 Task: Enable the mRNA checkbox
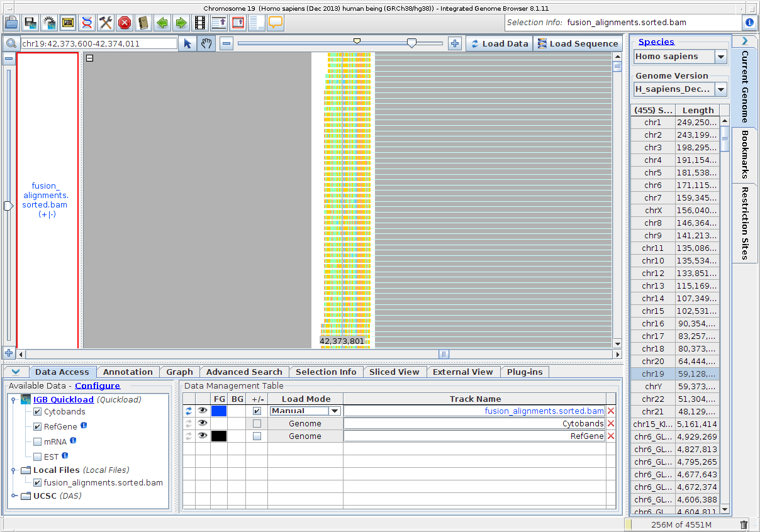(37, 440)
